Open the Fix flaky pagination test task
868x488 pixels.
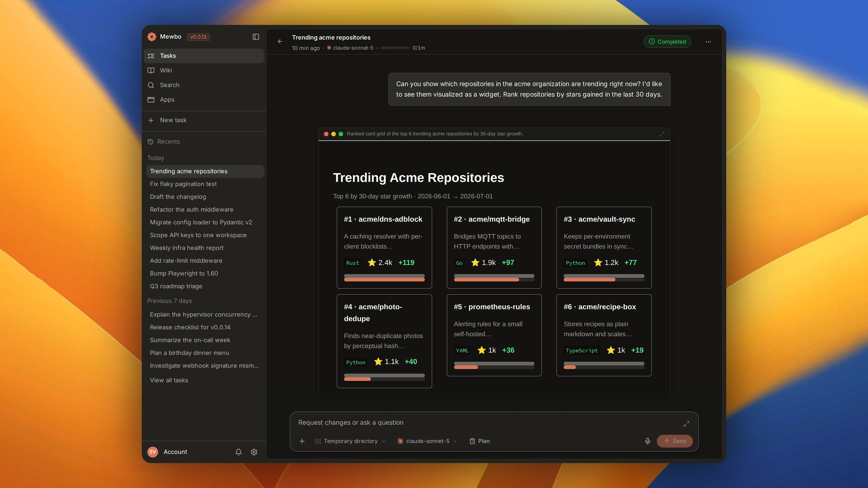205,184
